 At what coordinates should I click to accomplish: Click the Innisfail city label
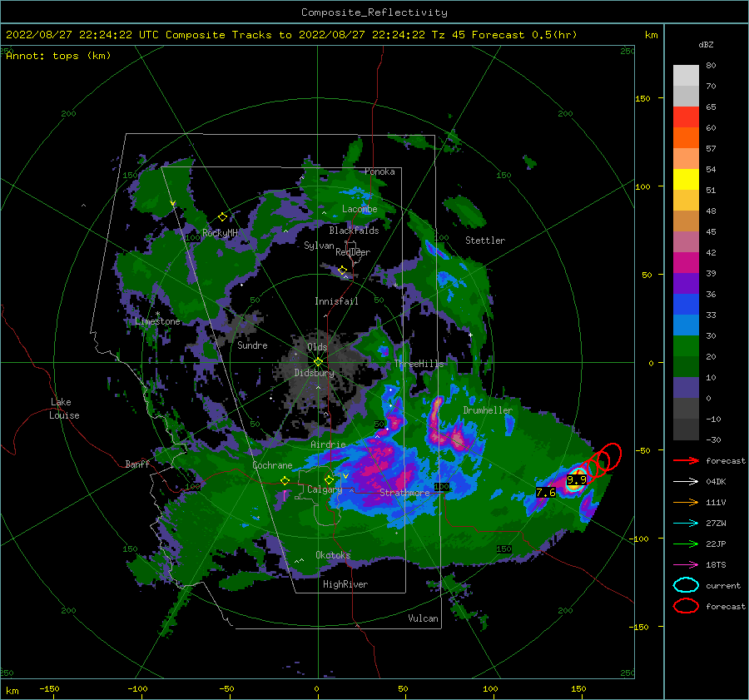[336, 301]
